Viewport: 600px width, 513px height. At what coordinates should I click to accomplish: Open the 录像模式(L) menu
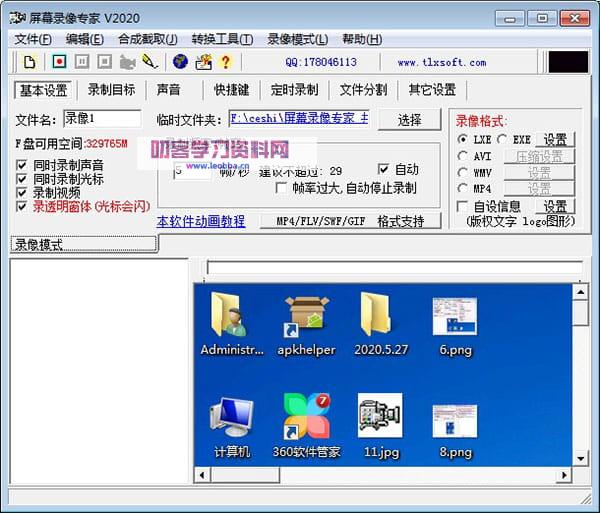298,39
